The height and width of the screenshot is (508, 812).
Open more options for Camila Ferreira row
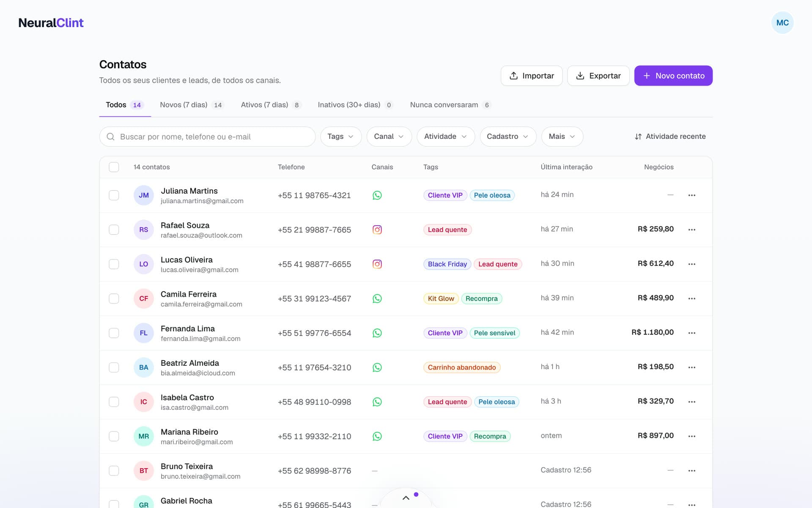tap(691, 298)
